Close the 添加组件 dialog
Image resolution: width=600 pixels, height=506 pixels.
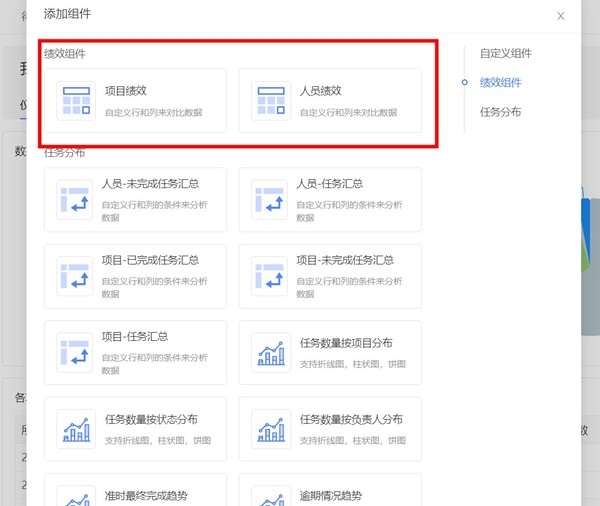[560, 16]
